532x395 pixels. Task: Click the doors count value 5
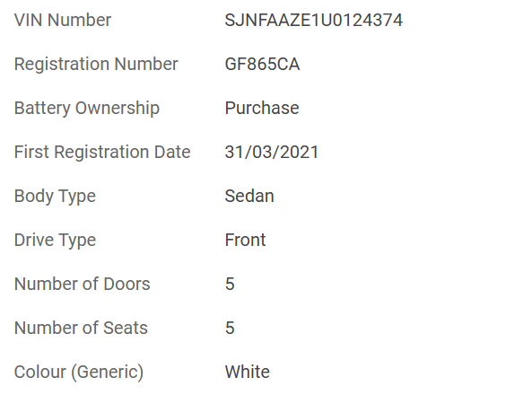(x=230, y=284)
